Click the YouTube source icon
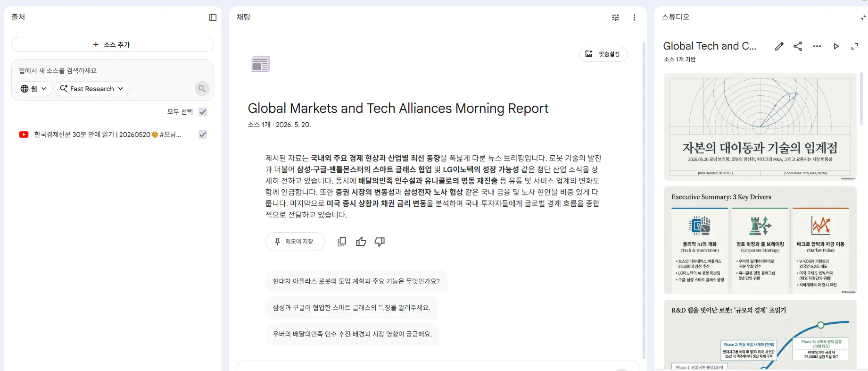This screenshot has width=868, height=371. pos(24,135)
